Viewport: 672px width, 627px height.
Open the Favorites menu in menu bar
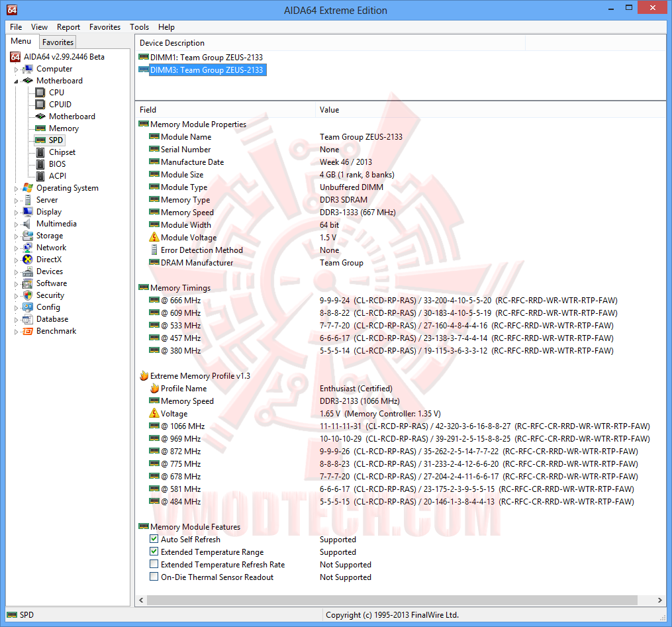coord(105,27)
